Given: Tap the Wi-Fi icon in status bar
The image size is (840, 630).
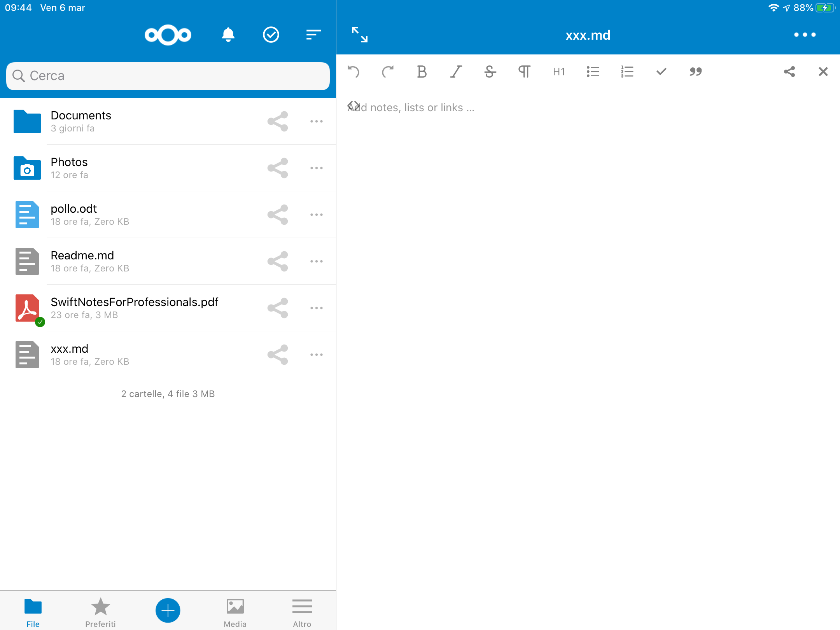Looking at the screenshot, I should point(773,8).
